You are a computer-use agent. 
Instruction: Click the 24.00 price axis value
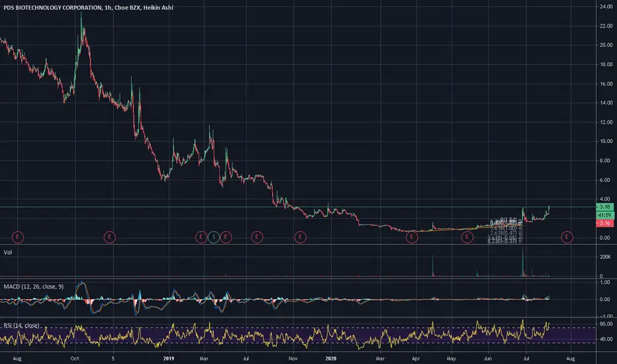(x=606, y=7)
